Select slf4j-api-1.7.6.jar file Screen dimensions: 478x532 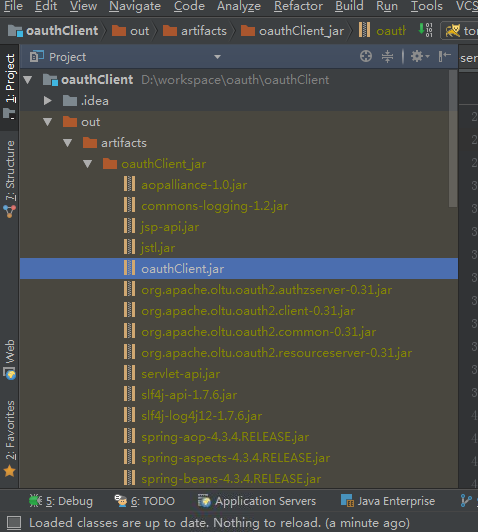coord(189,395)
